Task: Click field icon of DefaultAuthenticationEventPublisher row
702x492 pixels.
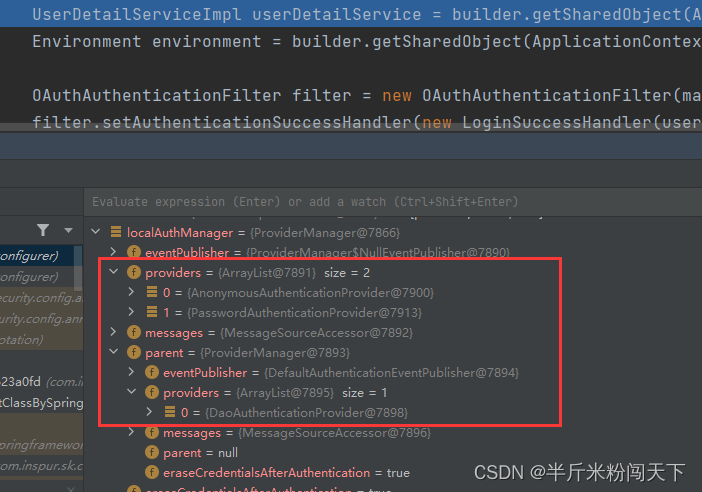Action: pyautogui.click(x=152, y=372)
